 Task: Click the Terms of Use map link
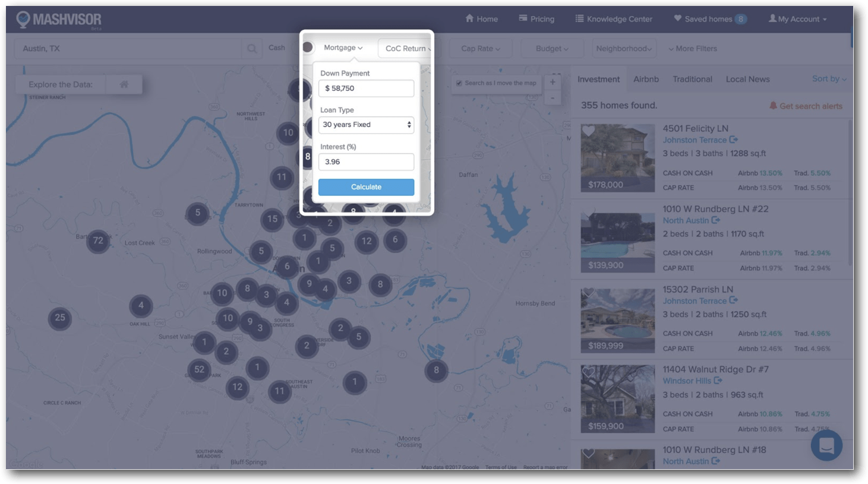tap(501, 467)
